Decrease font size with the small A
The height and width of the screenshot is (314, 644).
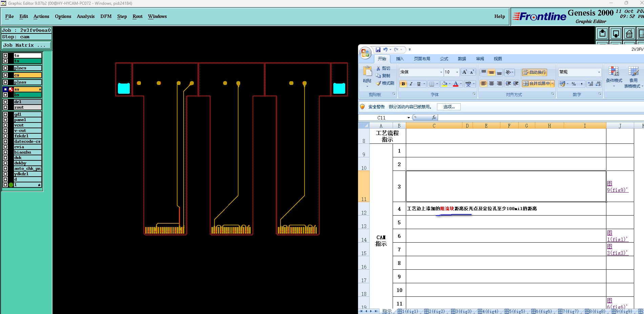(472, 72)
